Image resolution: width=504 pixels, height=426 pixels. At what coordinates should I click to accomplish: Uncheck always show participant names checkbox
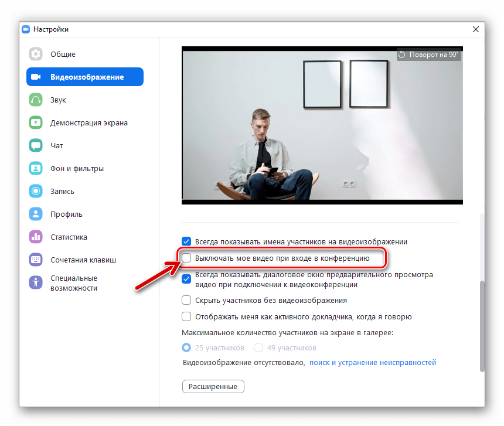pyautogui.click(x=186, y=241)
